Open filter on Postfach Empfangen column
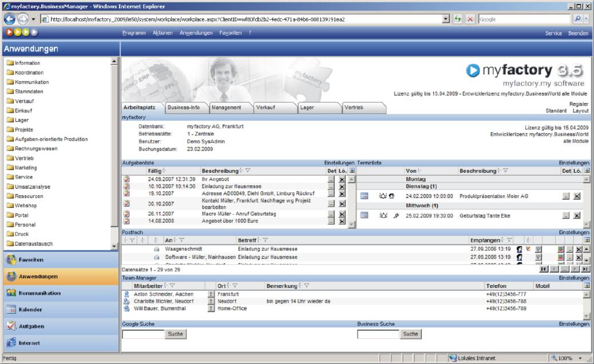This screenshot has height=364, width=594. 509,240
